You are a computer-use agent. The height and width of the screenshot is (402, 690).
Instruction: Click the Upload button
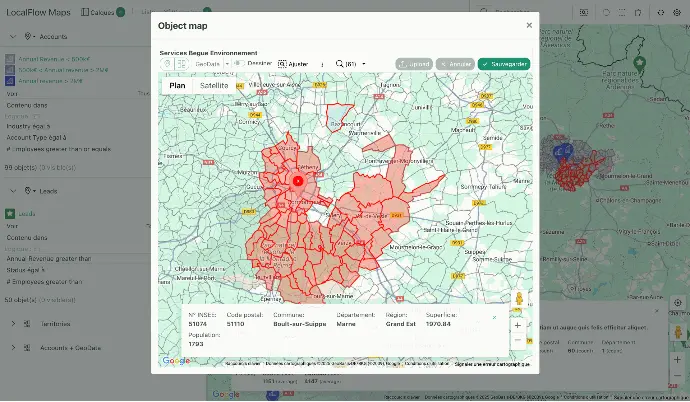[x=413, y=63]
